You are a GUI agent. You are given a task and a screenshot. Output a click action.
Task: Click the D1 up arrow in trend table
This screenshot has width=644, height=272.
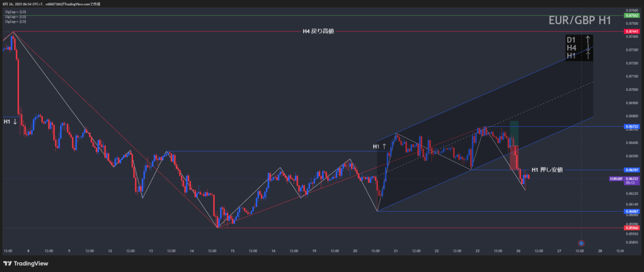pos(588,40)
